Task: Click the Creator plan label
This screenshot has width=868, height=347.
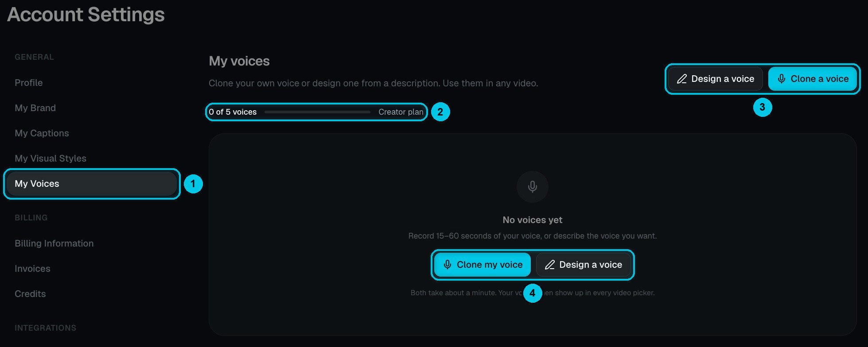Action: pyautogui.click(x=401, y=112)
